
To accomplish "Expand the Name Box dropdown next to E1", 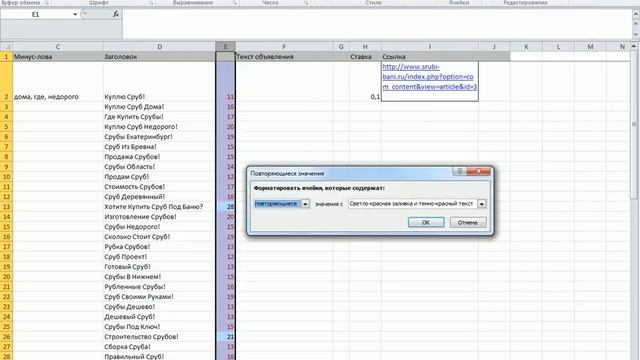I will tap(75, 14).
